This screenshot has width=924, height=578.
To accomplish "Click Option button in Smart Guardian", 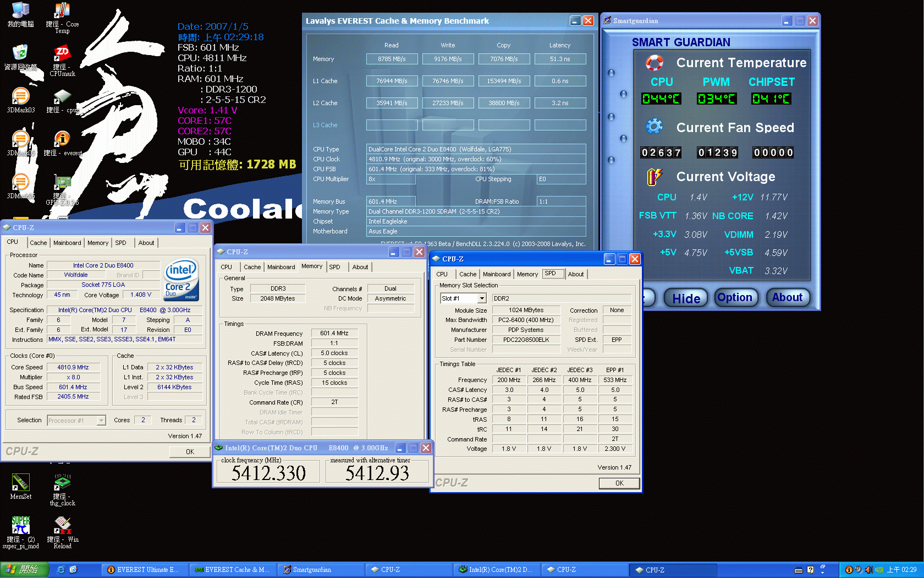I will 735,297.
